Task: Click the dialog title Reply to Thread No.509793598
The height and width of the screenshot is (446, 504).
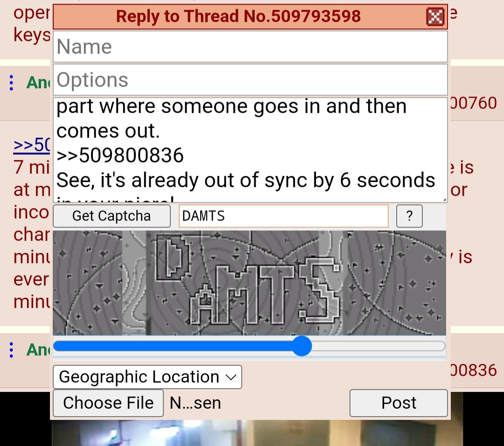Action: [x=238, y=16]
